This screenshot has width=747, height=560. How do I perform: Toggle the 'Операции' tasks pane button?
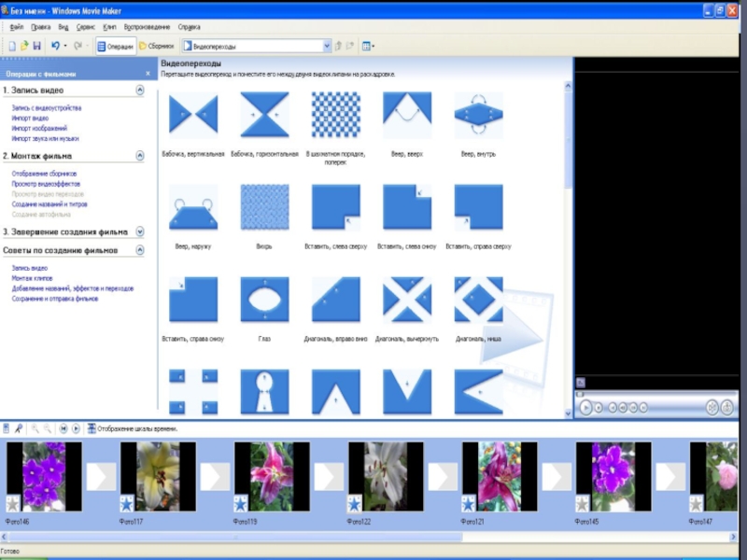coord(115,46)
